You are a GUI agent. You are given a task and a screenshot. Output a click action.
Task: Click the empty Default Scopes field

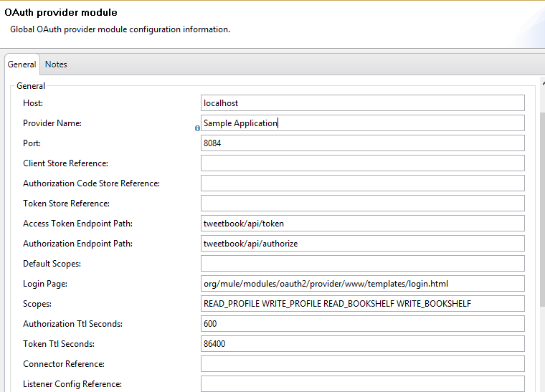coord(363,264)
